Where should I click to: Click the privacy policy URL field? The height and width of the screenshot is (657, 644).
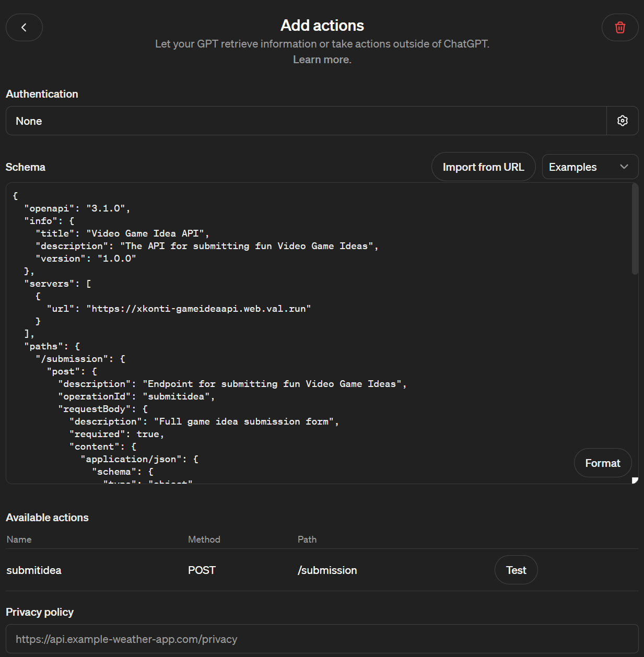(x=322, y=639)
